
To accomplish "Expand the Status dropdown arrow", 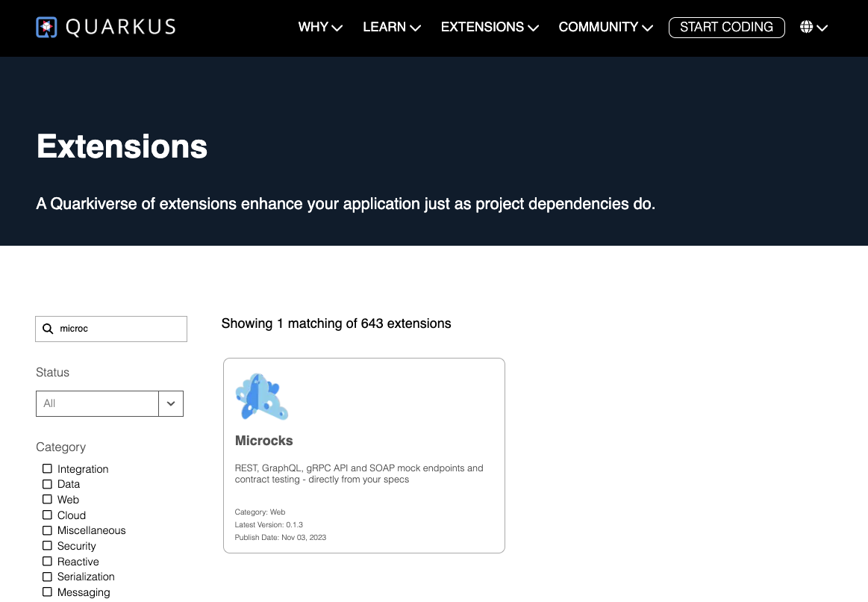I will pyautogui.click(x=171, y=404).
